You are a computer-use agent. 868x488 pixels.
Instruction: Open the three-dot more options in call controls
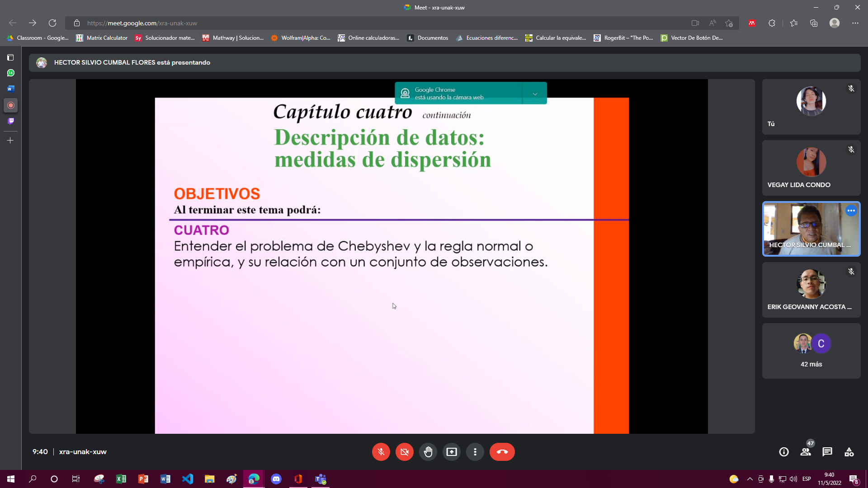point(475,452)
